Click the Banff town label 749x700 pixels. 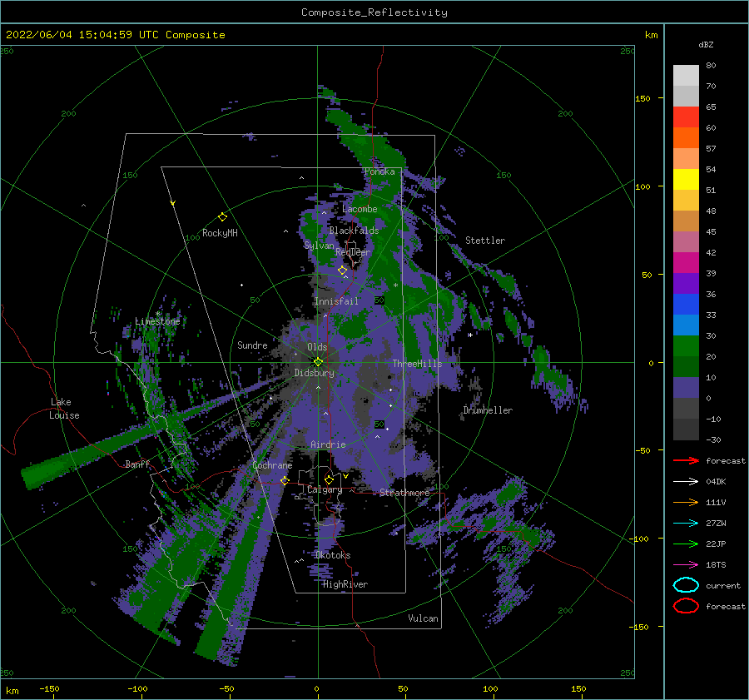tap(137, 464)
